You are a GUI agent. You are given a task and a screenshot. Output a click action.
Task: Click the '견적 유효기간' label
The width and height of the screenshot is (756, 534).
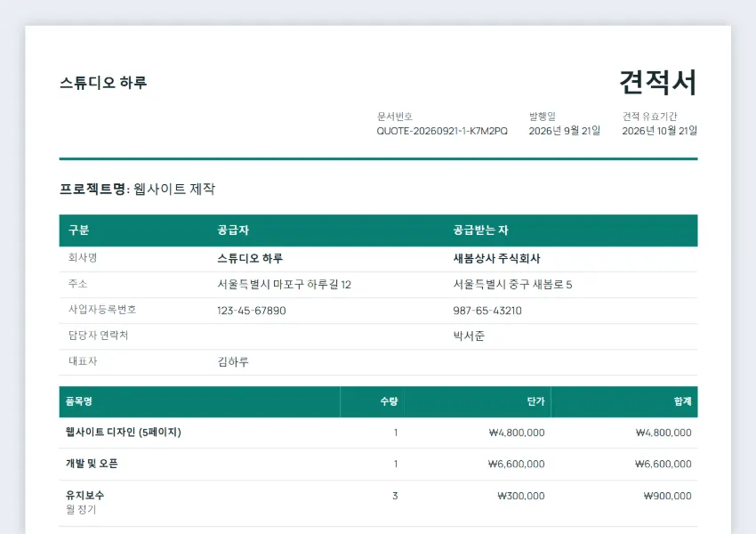click(x=649, y=117)
